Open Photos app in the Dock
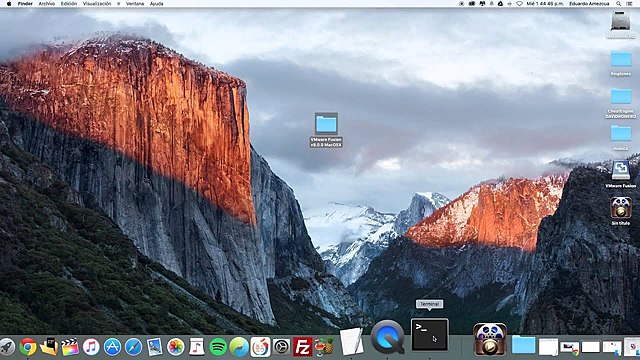640x360 pixels. tap(176, 347)
